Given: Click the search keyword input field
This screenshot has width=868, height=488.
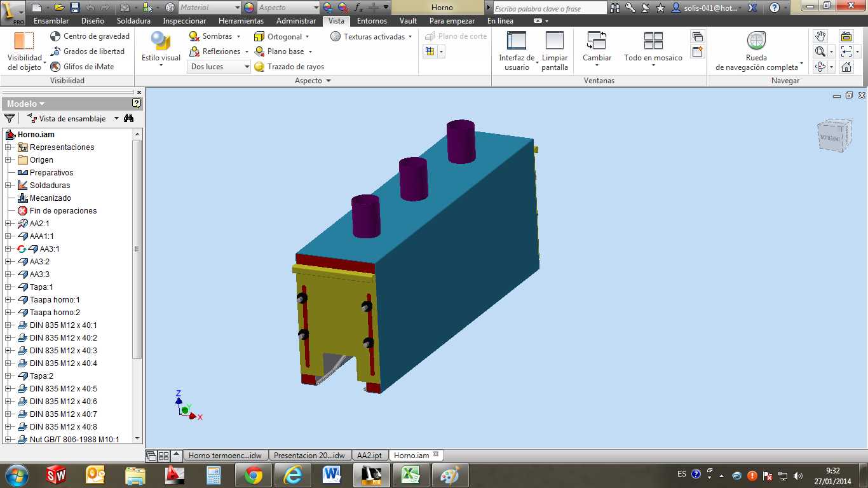Looking at the screenshot, I should tap(550, 8).
